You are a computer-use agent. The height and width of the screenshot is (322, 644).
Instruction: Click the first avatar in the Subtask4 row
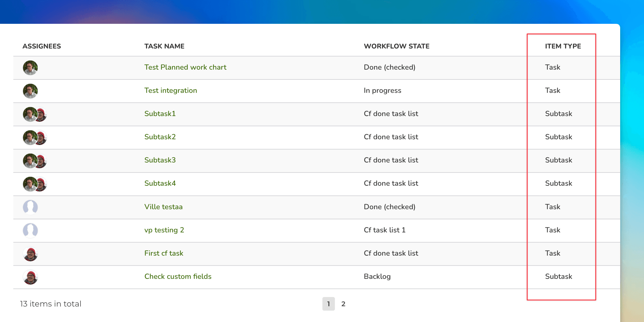click(x=30, y=184)
